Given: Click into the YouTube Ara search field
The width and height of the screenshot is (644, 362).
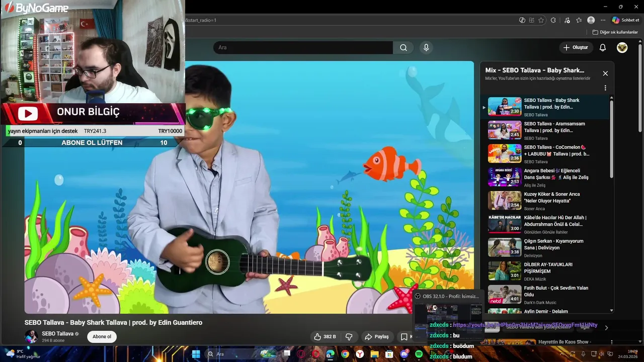Looking at the screenshot, I should tap(303, 48).
